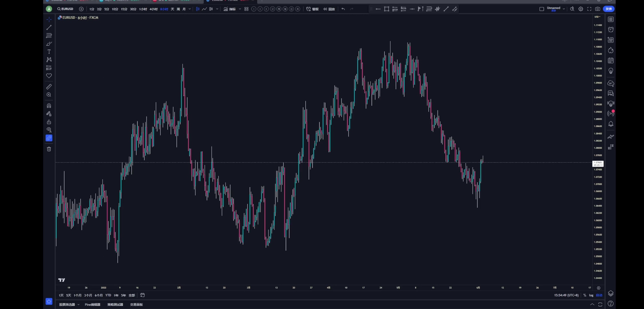Take chart snapshot with camera icon
The height and width of the screenshot is (309, 644).
(598, 9)
